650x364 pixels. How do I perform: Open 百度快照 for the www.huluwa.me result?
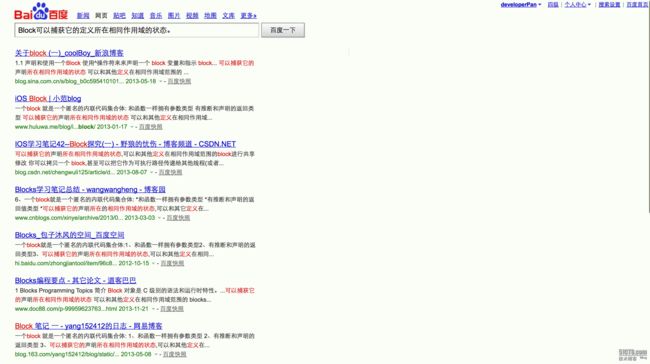tap(150, 127)
